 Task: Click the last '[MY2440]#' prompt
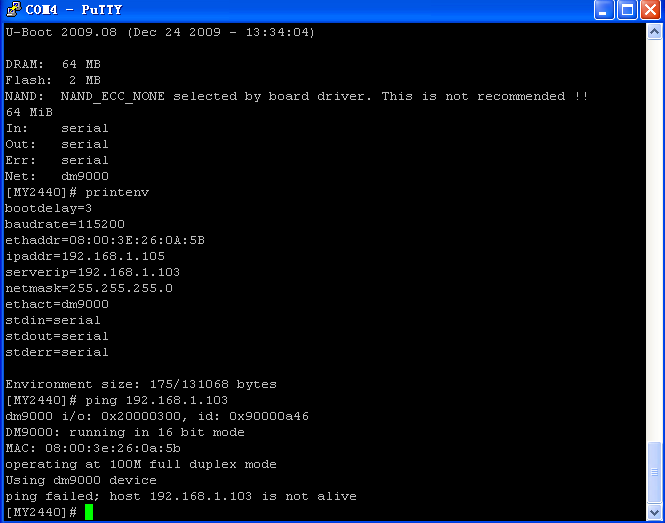[41, 512]
